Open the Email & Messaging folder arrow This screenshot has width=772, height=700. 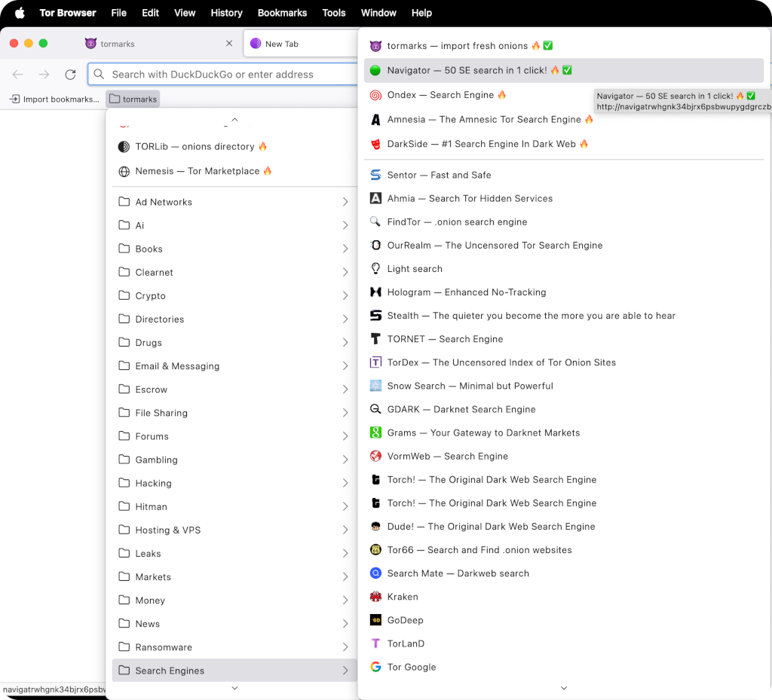coord(345,366)
